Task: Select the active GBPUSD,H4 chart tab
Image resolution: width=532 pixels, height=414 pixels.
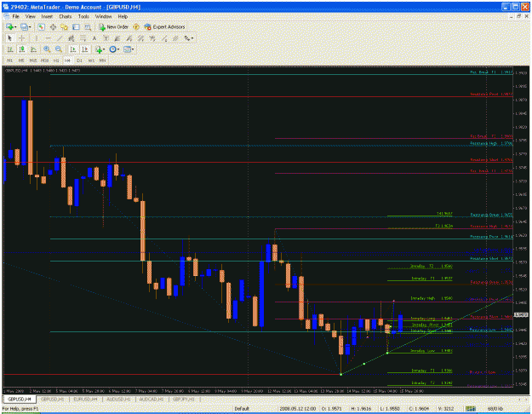Action: click(x=20, y=400)
